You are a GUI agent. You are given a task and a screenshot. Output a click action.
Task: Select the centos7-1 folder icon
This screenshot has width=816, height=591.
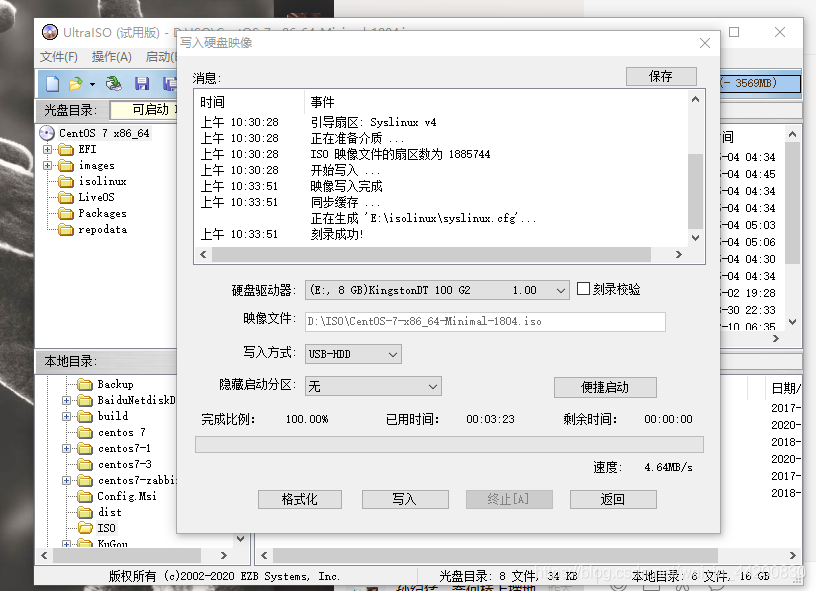85,448
